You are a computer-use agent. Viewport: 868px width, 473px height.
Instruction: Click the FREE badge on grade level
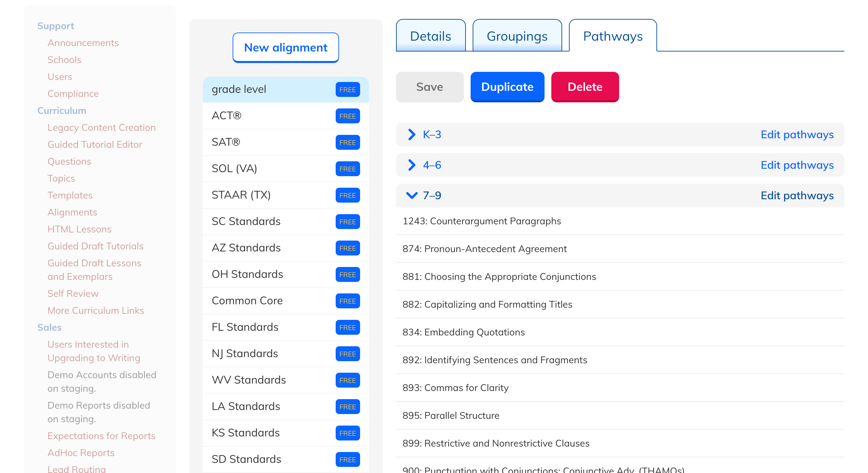click(x=348, y=90)
